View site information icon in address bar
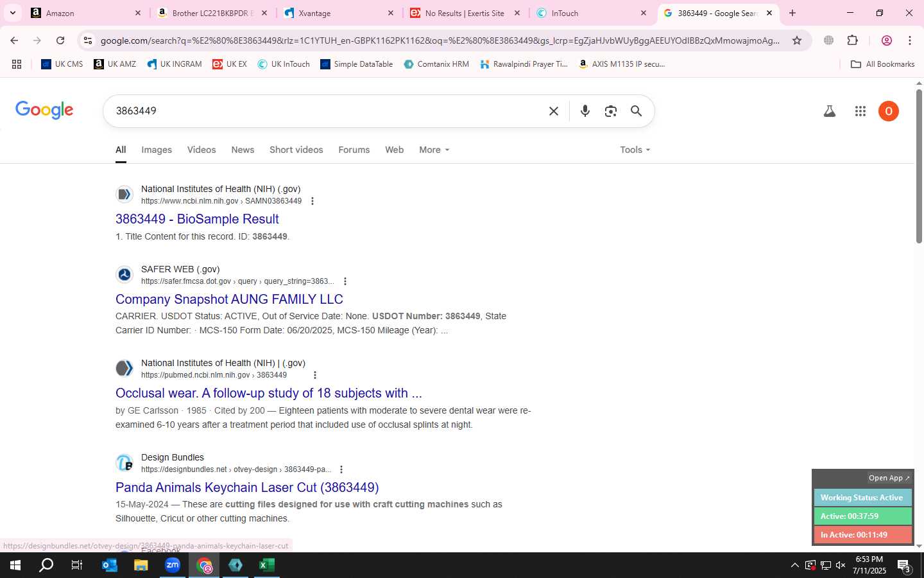This screenshot has width=924, height=578. (88, 40)
